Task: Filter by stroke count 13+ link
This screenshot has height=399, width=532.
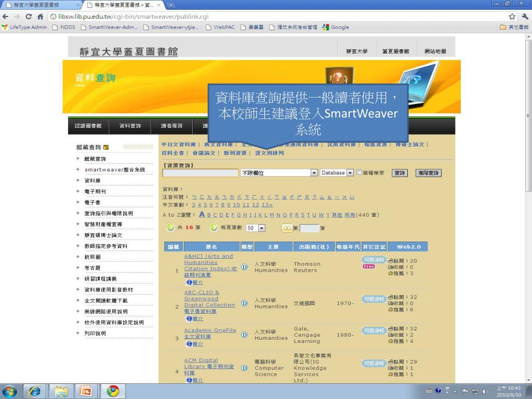Action: click(268, 205)
